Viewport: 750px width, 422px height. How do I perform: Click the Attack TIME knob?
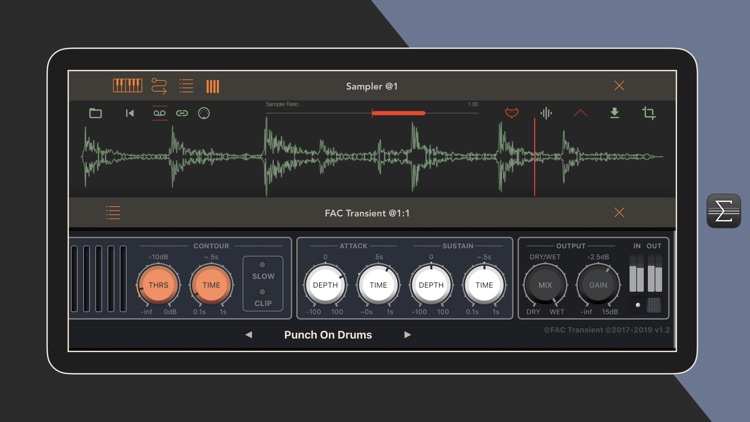tap(378, 285)
